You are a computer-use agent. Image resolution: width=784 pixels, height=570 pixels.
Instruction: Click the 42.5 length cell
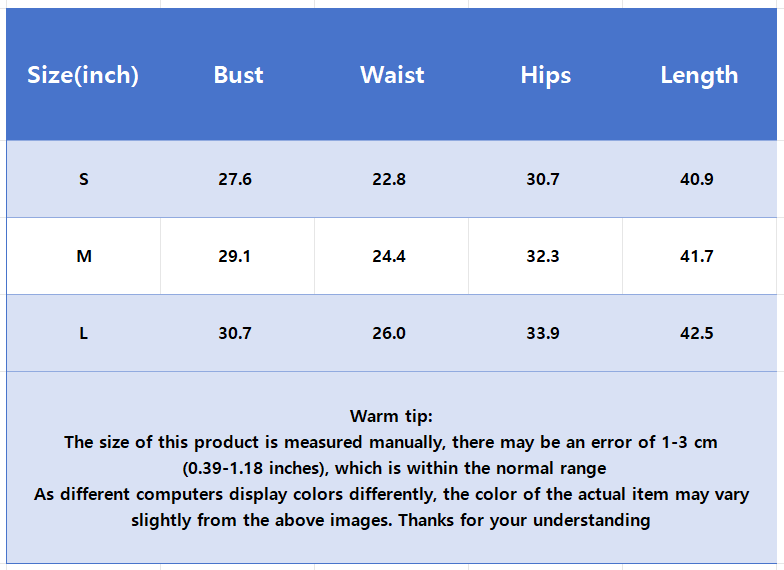point(697,334)
